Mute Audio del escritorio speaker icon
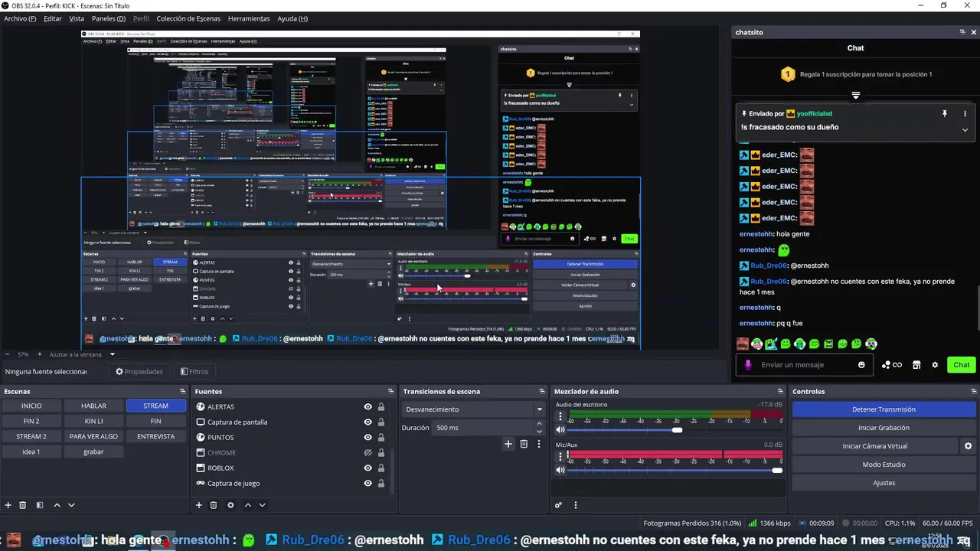 (x=560, y=430)
